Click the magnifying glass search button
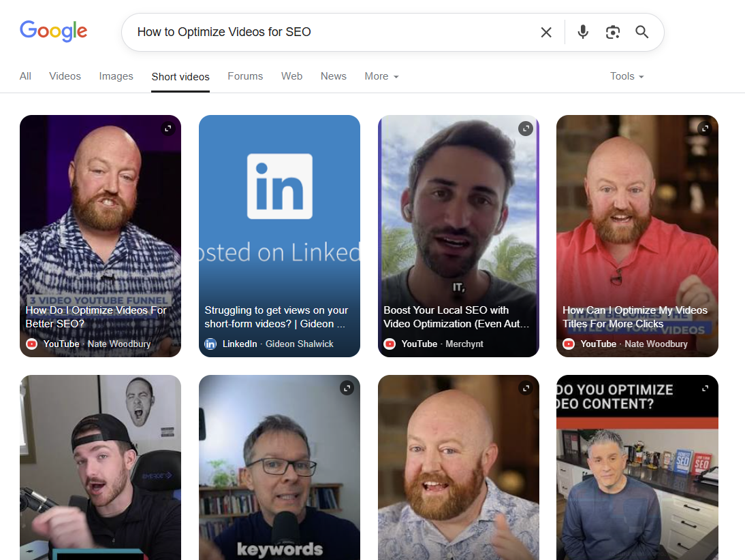Viewport: 745px width, 560px height. [x=642, y=32]
